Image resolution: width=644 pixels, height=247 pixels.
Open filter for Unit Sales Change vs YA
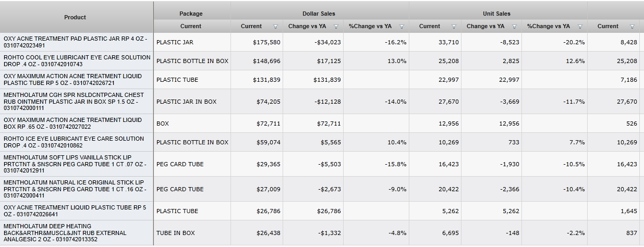514,27
